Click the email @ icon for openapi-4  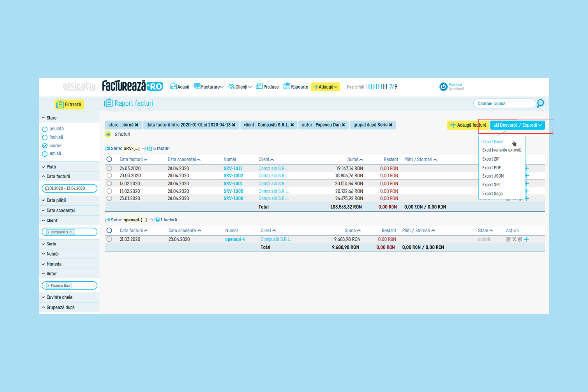click(520, 239)
